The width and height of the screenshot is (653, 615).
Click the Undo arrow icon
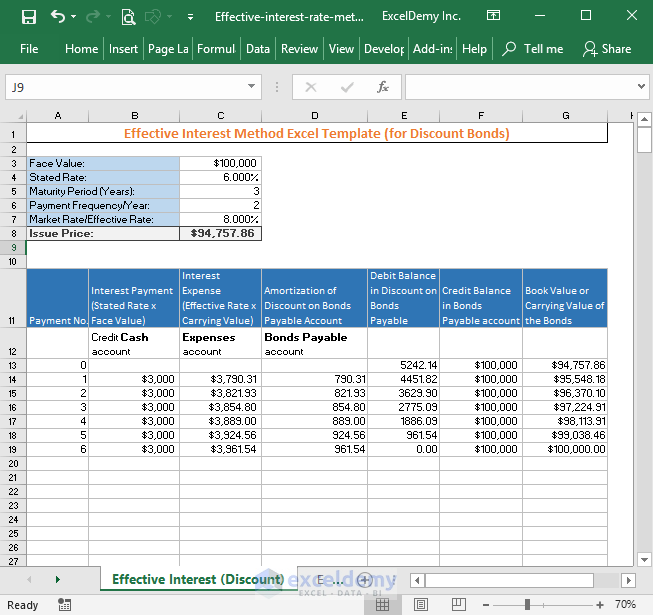[x=58, y=17]
